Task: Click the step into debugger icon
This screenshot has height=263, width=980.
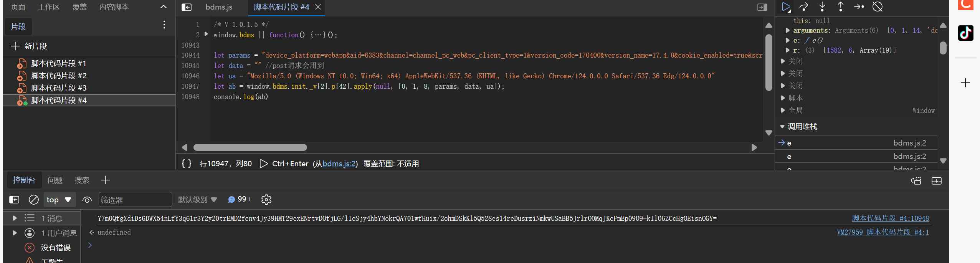Action: [x=822, y=7]
